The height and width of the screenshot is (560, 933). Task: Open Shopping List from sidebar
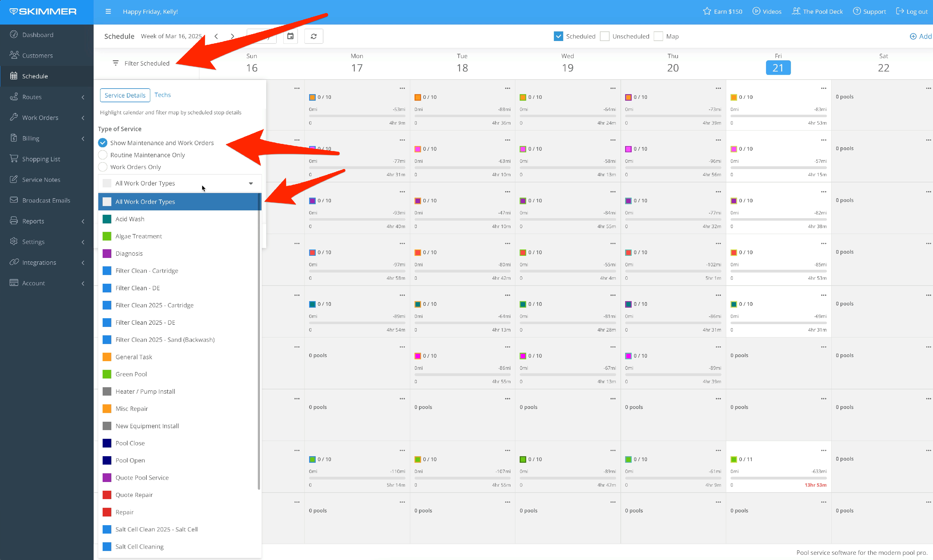coord(41,159)
